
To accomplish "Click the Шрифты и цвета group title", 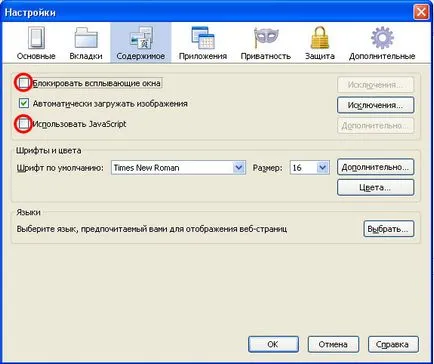I will click(x=49, y=151).
